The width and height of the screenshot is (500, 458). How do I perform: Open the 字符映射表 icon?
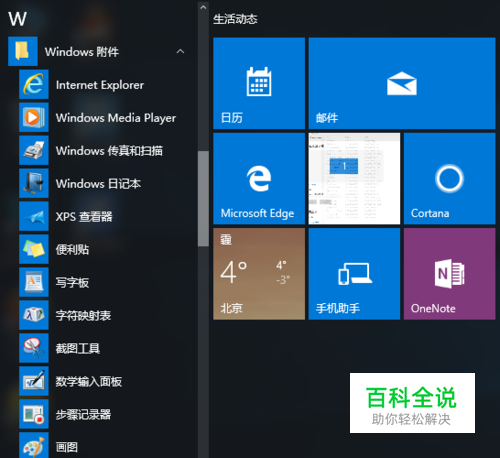[34, 315]
